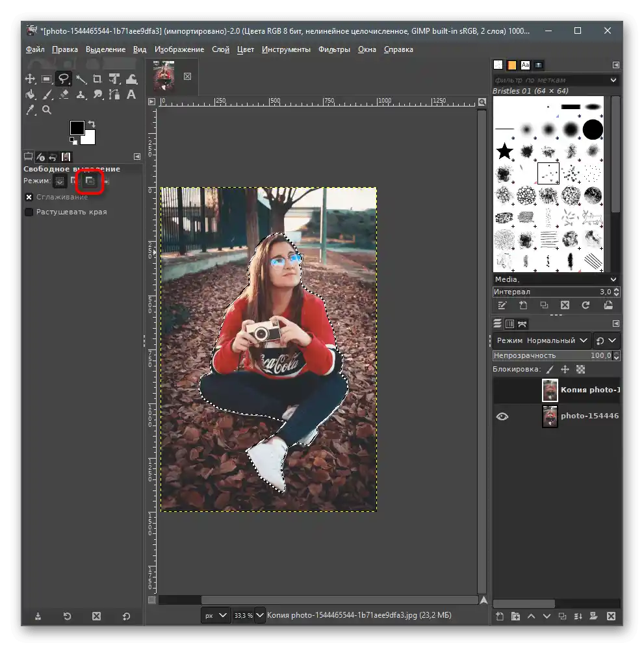Reset colors to default black and white

[x=73, y=141]
